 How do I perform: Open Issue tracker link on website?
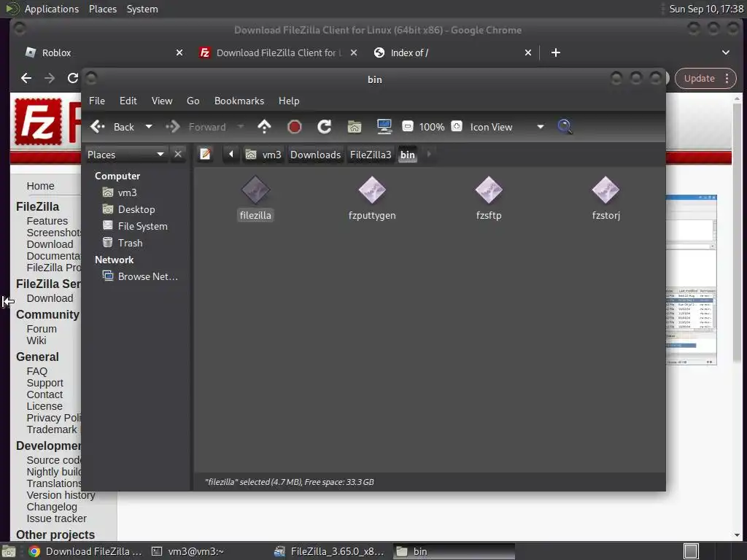tap(56, 518)
